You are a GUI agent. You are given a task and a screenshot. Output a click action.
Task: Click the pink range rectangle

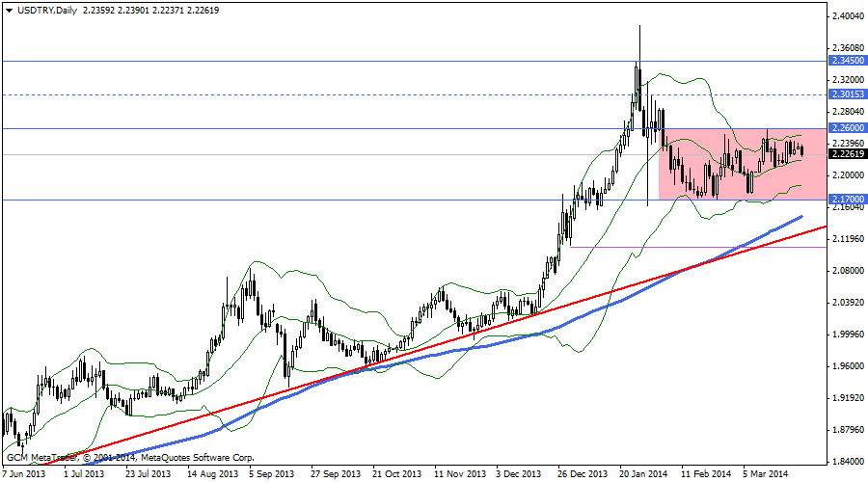(742, 164)
